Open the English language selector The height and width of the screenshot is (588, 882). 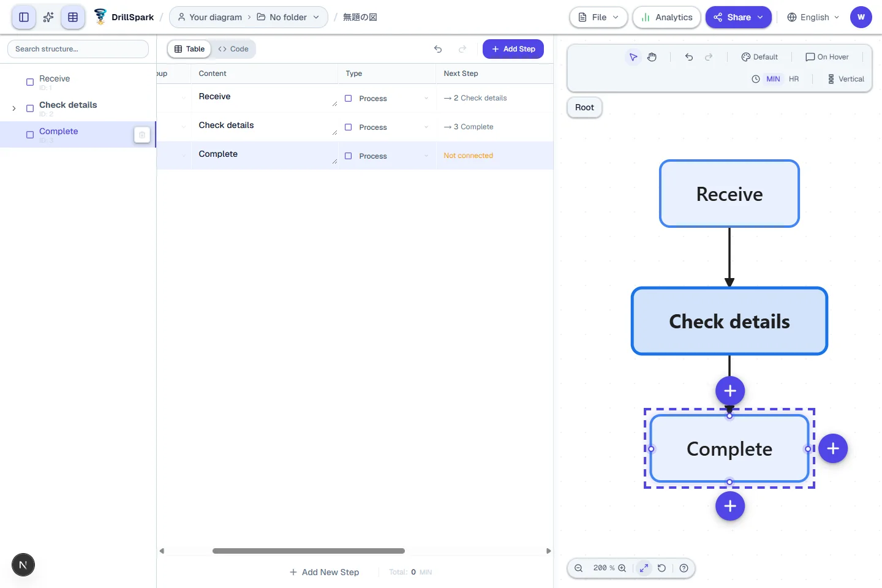[813, 17]
